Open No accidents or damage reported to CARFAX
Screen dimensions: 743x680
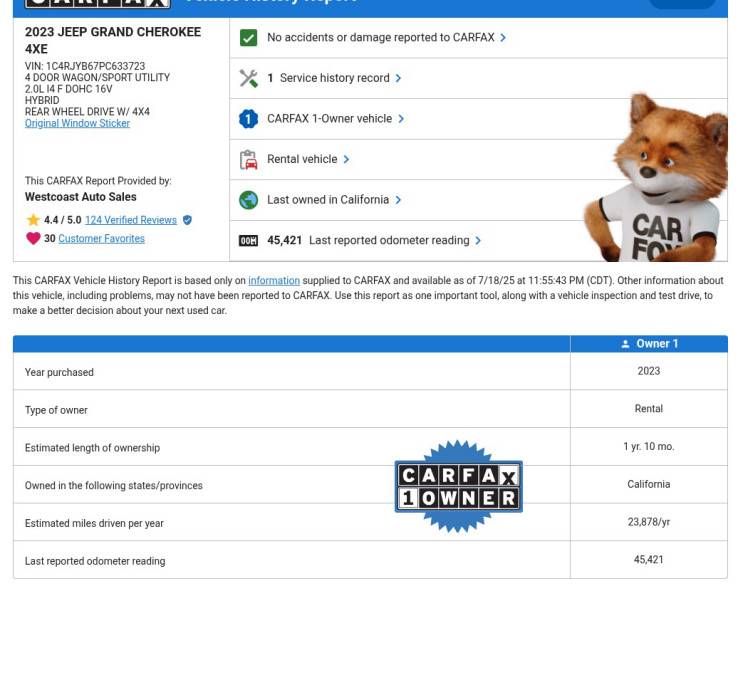click(381, 37)
